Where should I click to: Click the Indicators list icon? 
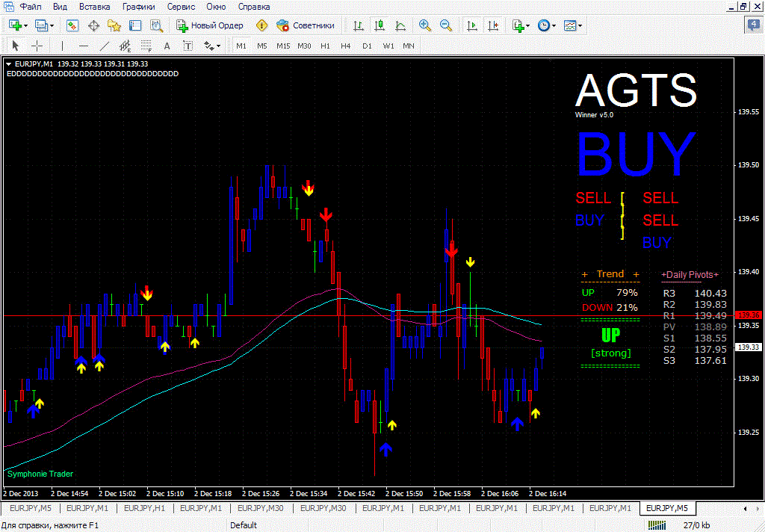(x=518, y=25)
